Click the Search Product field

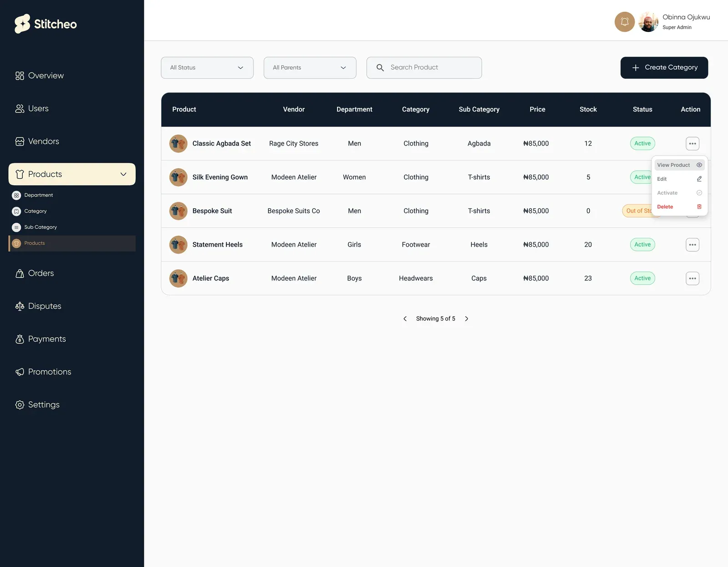pos(424,68)
